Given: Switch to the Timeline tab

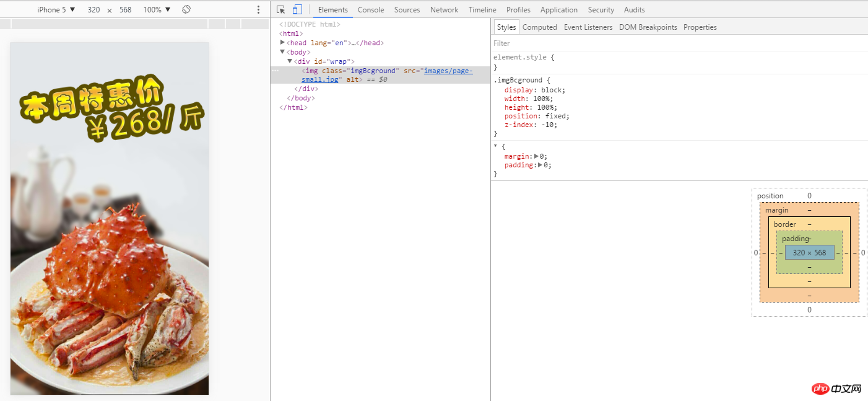Looking at the screenshot, I should (x=482, y=10).
